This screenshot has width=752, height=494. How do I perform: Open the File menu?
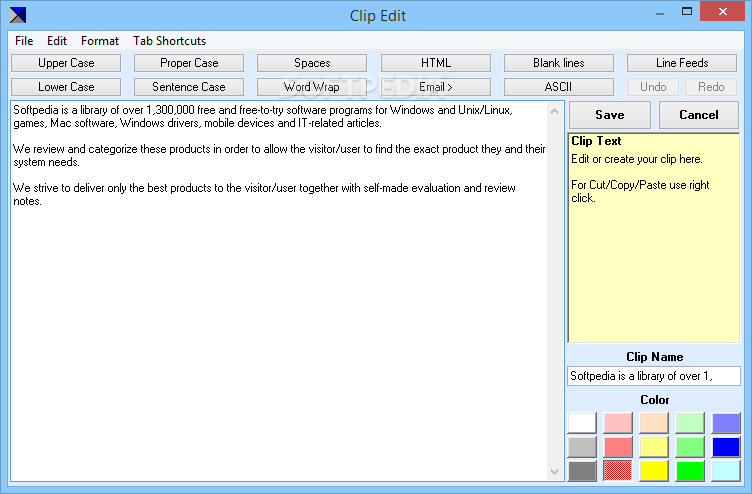tap(24, 41)
